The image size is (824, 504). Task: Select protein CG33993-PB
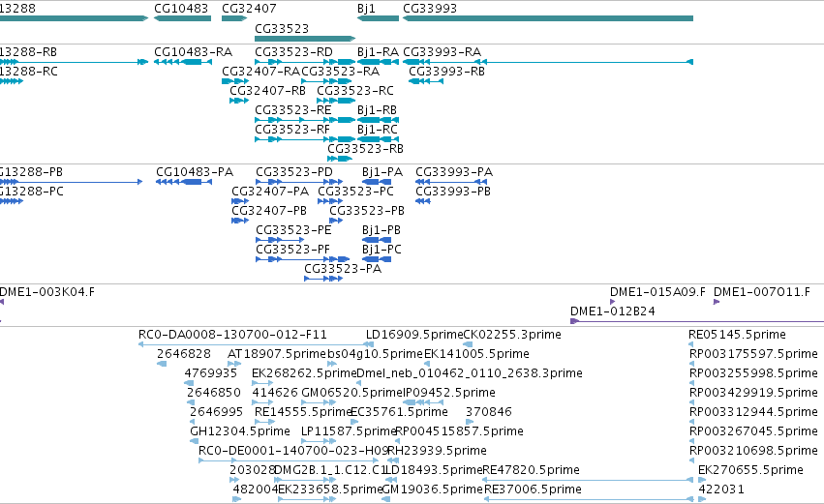point(423,201)
